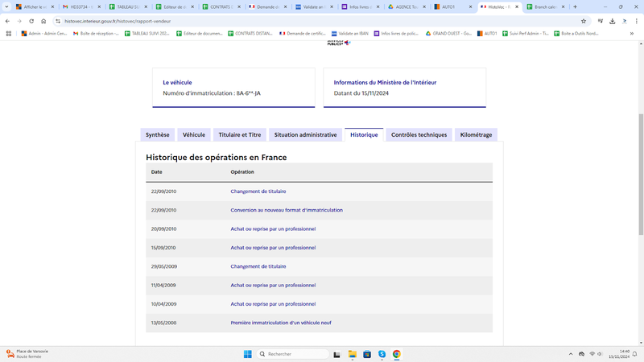Image resolution: width=644 pixels, height=362 pixels.
Task: Click the Le véhicule card heading
Action: pyautogui.click(x=177, y=83)
